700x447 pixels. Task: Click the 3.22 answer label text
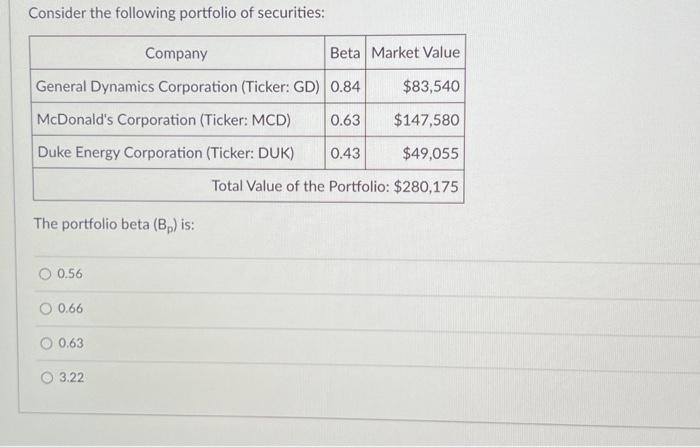point(71,378)
